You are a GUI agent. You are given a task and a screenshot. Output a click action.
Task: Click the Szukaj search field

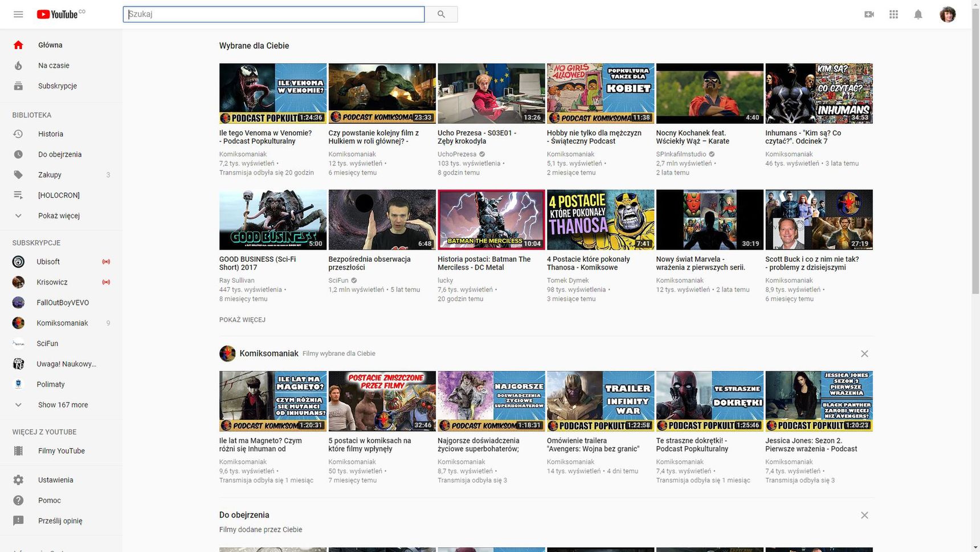pos(273,14)
